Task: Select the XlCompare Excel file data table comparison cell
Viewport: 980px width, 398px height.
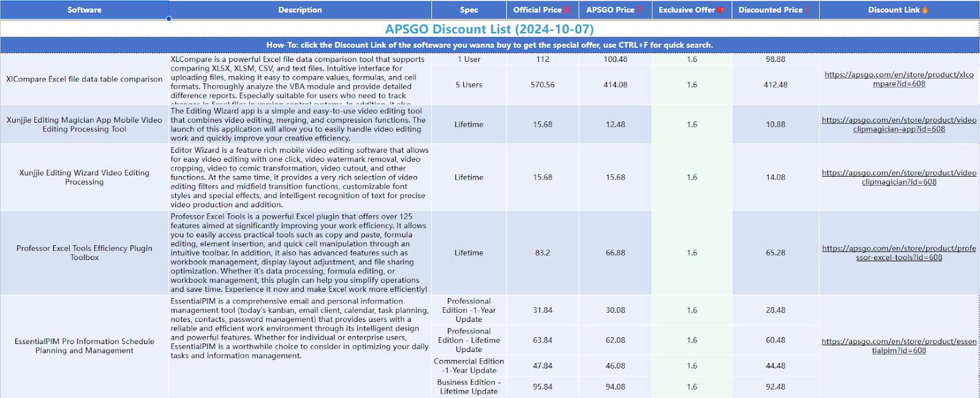Action: (85, 79)
